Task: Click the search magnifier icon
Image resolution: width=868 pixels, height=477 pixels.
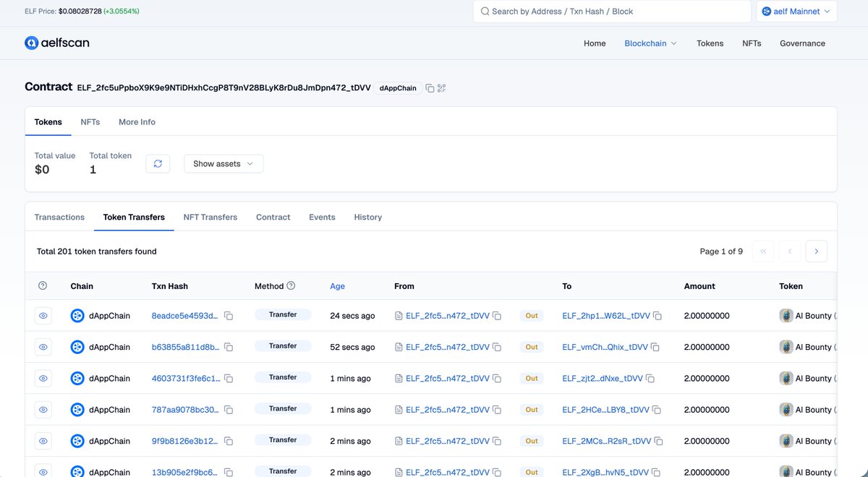Action: 485,12
